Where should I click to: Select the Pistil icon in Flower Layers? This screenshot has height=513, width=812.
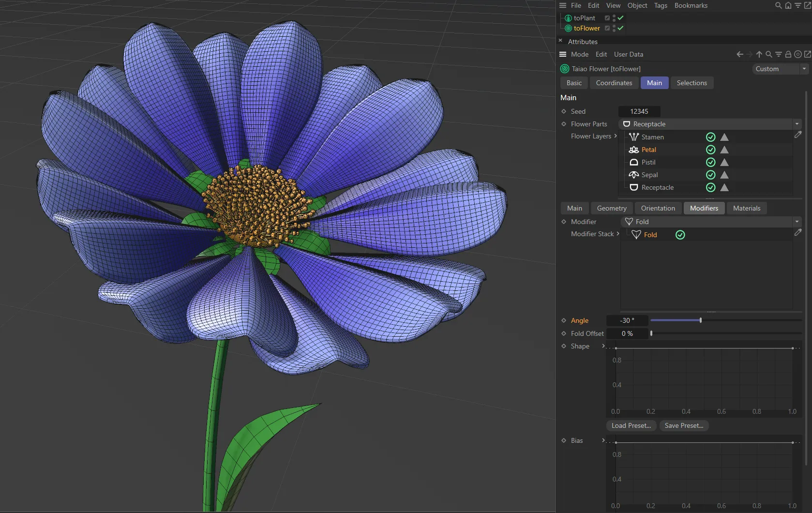pos(634,162)
